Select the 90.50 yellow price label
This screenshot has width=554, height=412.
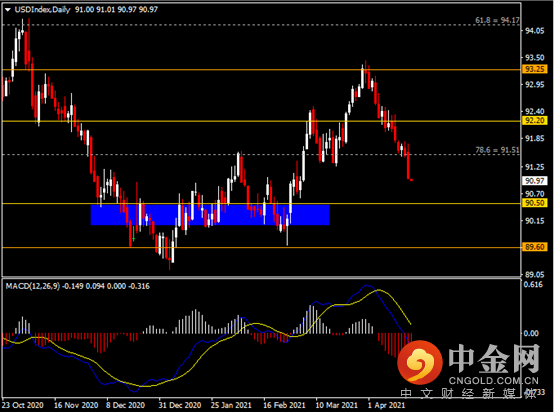coord(535,203)
